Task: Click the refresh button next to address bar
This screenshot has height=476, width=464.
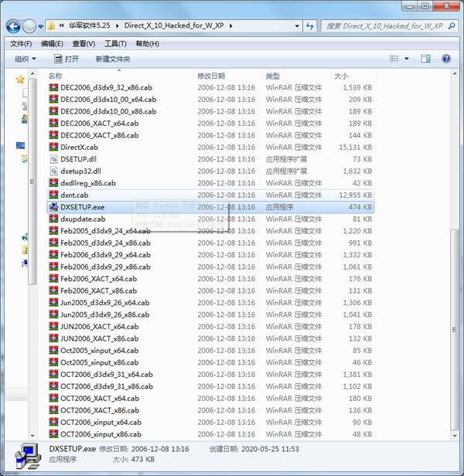Action: [x=309, y=26]
